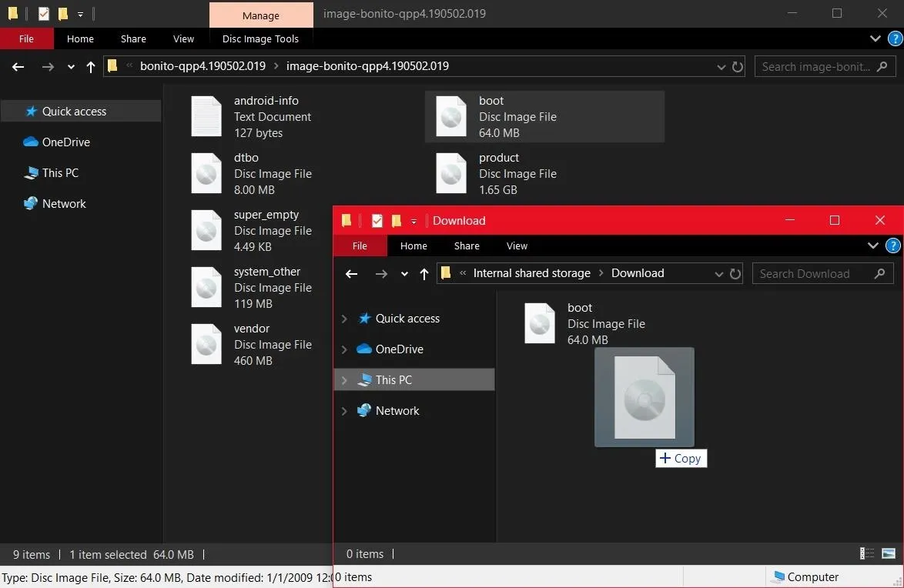The image size is (904, 588).
Task: Open View tab in Download window
Action: click(x=517, y=246)
